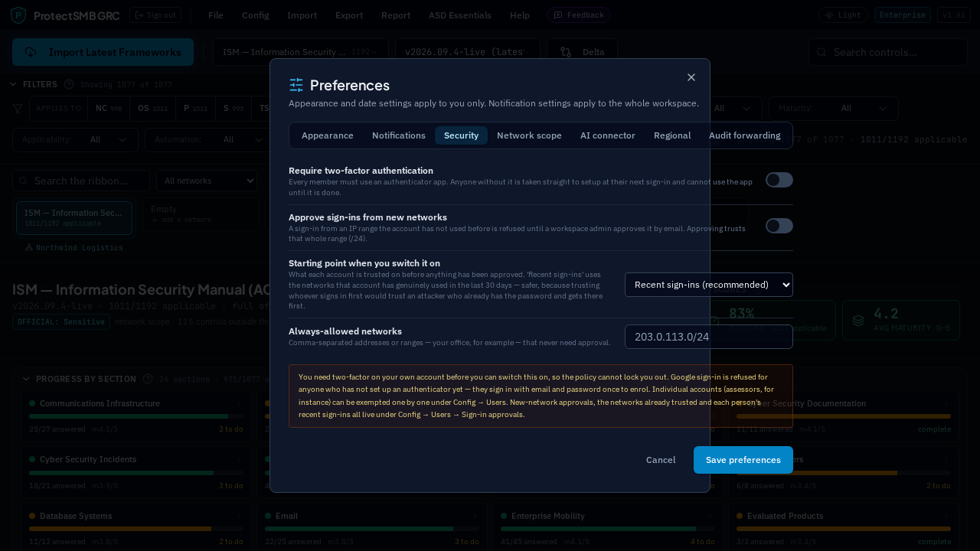Open the File menu
980x551 pixels.
(216, 15)
